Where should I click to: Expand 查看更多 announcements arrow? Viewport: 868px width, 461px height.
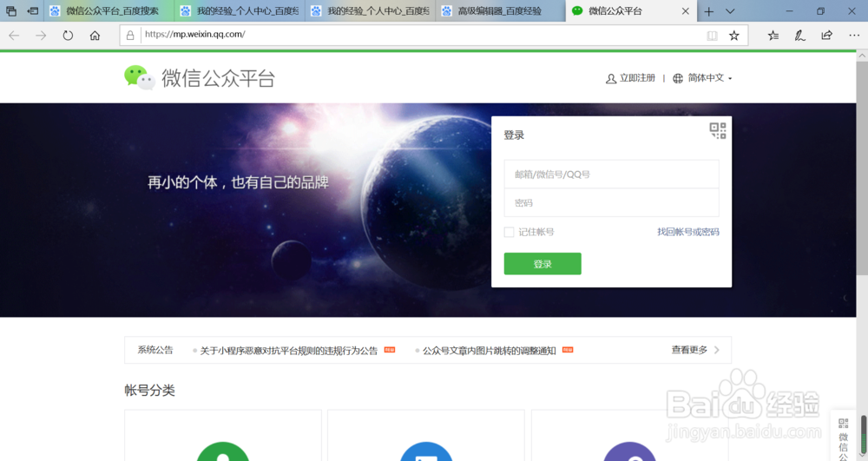[717, 350]
